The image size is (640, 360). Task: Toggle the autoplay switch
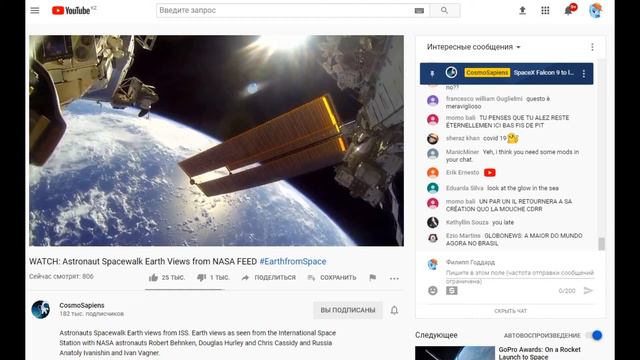pos(594,335)
